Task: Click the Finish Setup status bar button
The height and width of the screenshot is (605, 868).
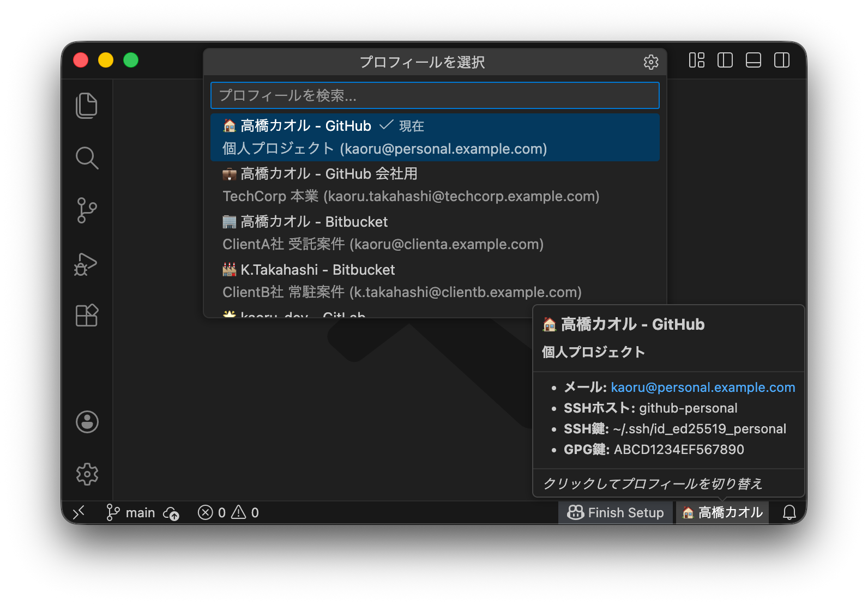Action: point(616,512)
